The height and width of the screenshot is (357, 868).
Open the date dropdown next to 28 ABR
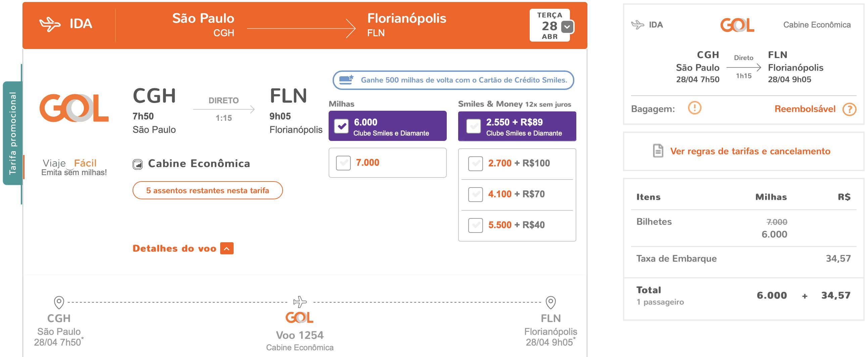[x=567, y=27]
